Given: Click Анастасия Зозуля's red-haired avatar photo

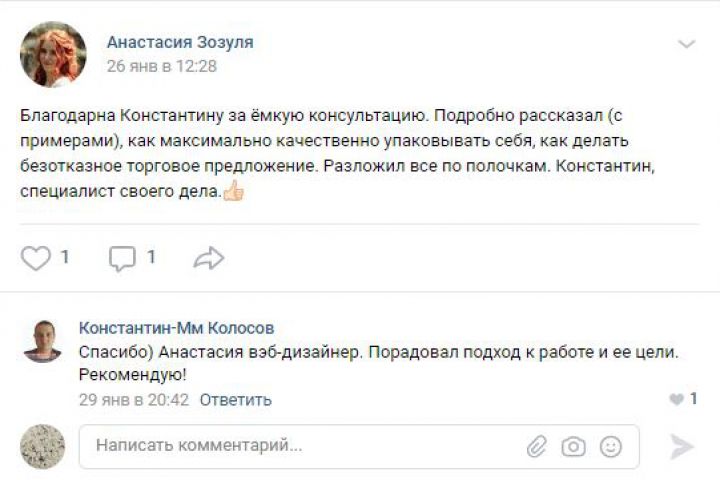Looking at the screenshot, I should [x=53, y=54].
